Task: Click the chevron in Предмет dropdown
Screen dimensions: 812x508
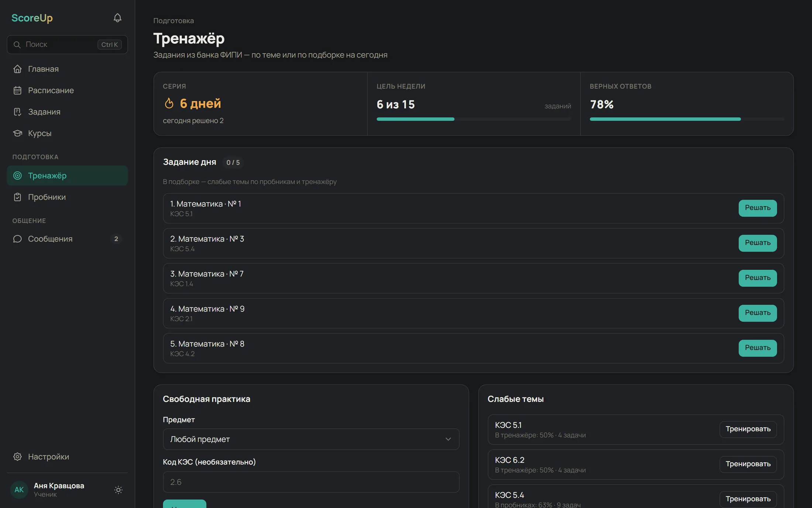Action: pyautogui.click(x=448, y=439)
